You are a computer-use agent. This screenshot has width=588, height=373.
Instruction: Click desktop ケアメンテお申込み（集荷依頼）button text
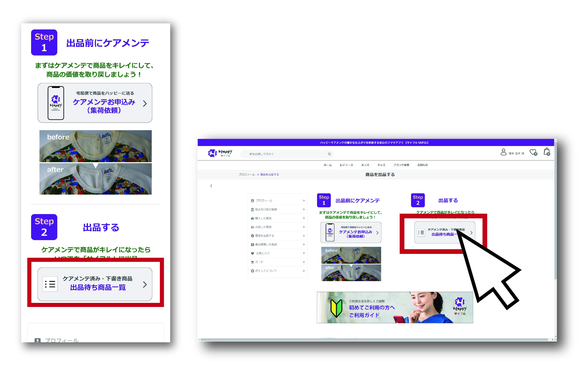355,234
